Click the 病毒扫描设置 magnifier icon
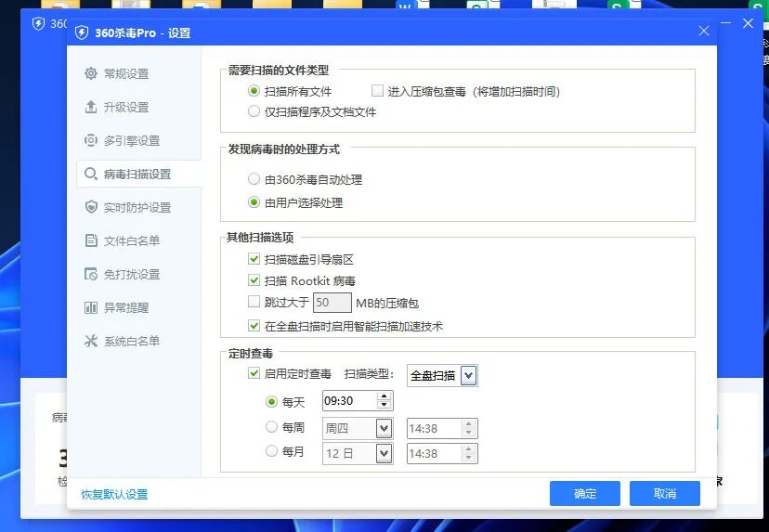The image size is (769, 532). click(x=91, y=174)
